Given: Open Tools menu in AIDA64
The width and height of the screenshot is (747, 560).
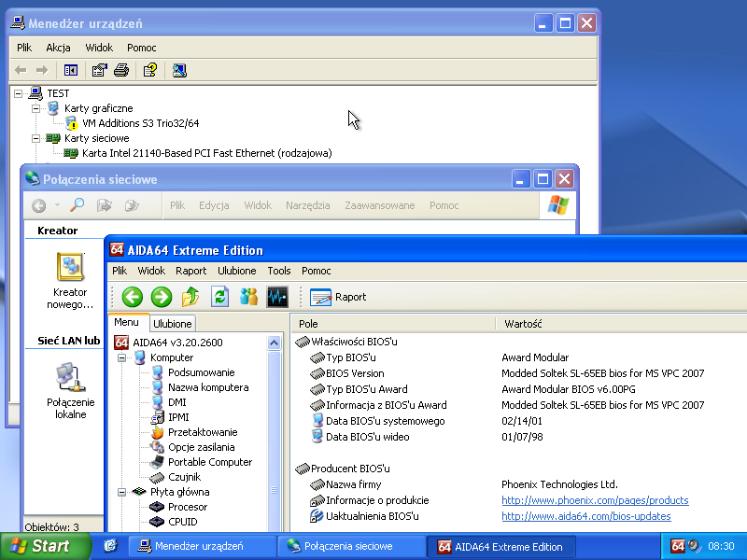Looking at the screenshot, I should click(278, 271).
